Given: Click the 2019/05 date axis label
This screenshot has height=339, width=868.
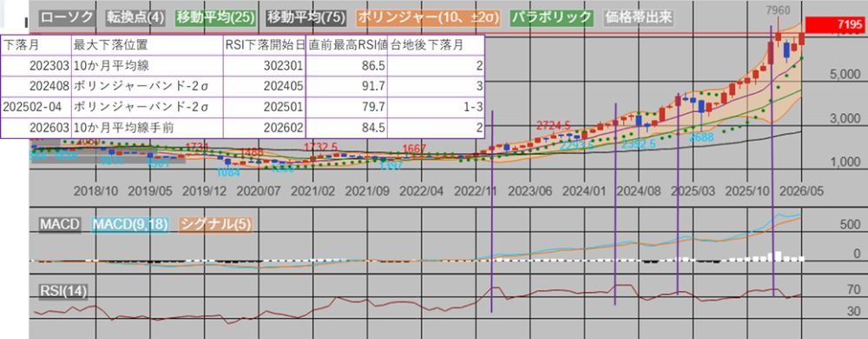Looking at the screenshot, I should pos(150,191).
